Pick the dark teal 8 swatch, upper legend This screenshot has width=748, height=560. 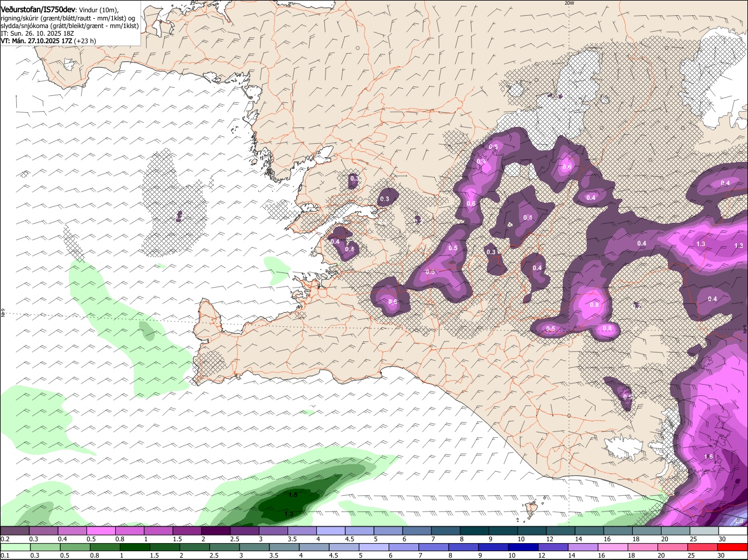click(474, 530)
